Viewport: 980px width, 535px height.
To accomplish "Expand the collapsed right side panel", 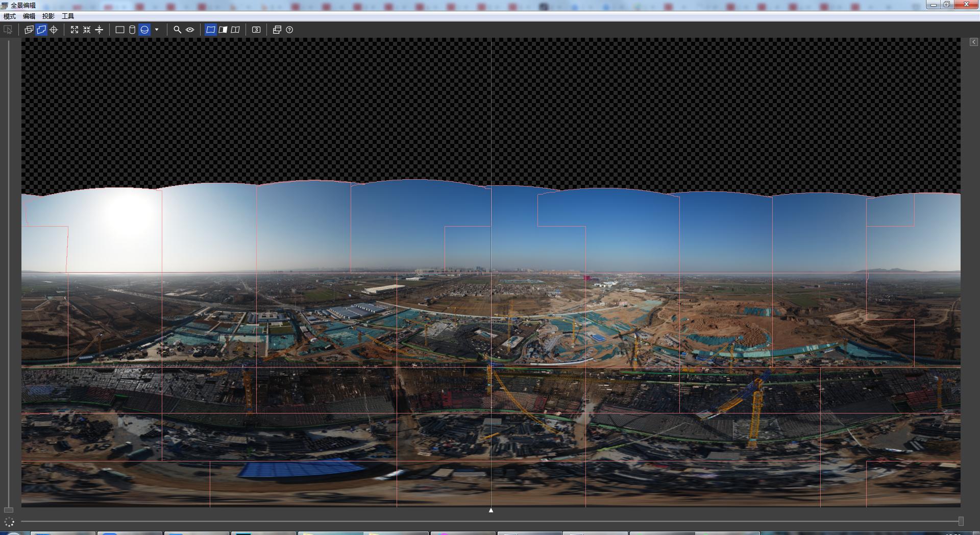I will point(973,42).
